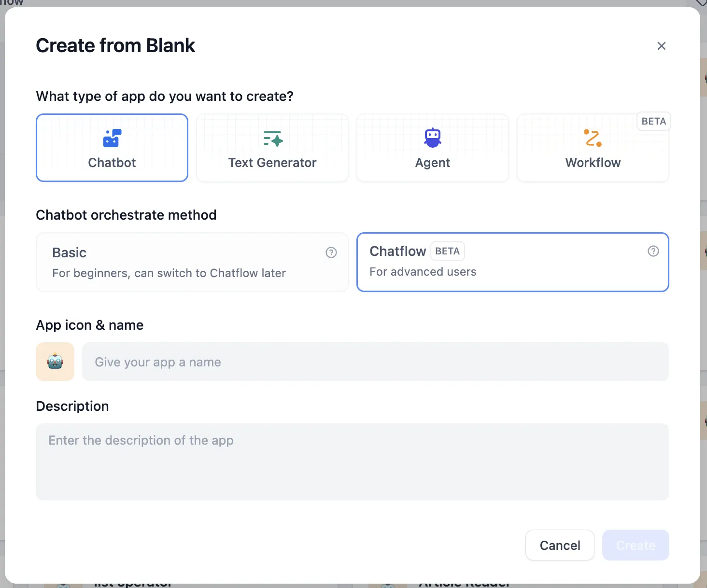Choose the Chatbot app type label
This screenshot has width=707, height=588.
(x=112, y=163)
